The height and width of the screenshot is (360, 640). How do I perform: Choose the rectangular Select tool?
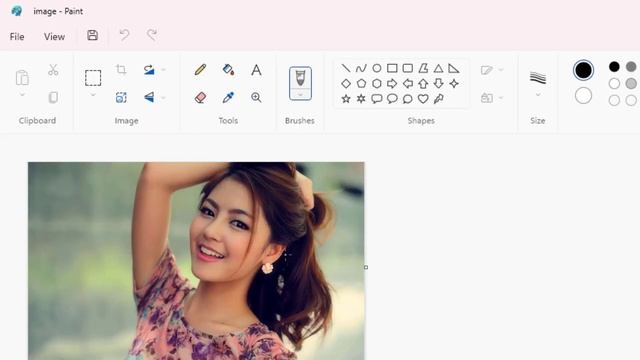93,78
